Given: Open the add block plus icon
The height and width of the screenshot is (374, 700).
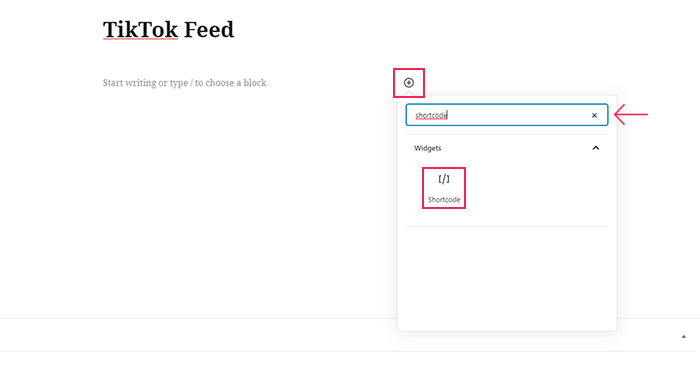Looking at the screenshot, I should (x=408, y=83).
